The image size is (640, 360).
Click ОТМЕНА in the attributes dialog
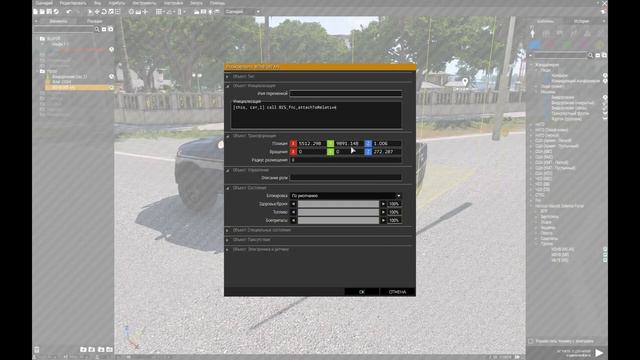pos(397,292)
